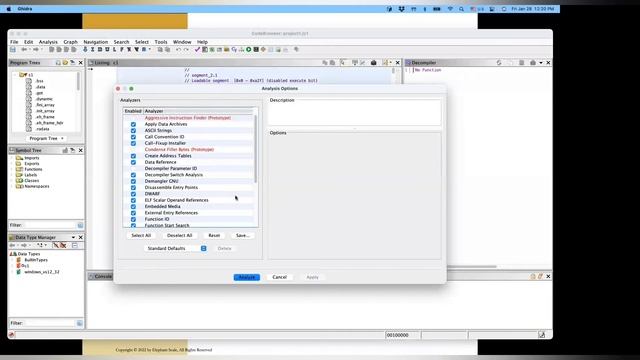The width and height of the screenshot is (640, 360).
Task: Click the analyzer list vertical scrollbar
Action: click(x=256, y=149)
